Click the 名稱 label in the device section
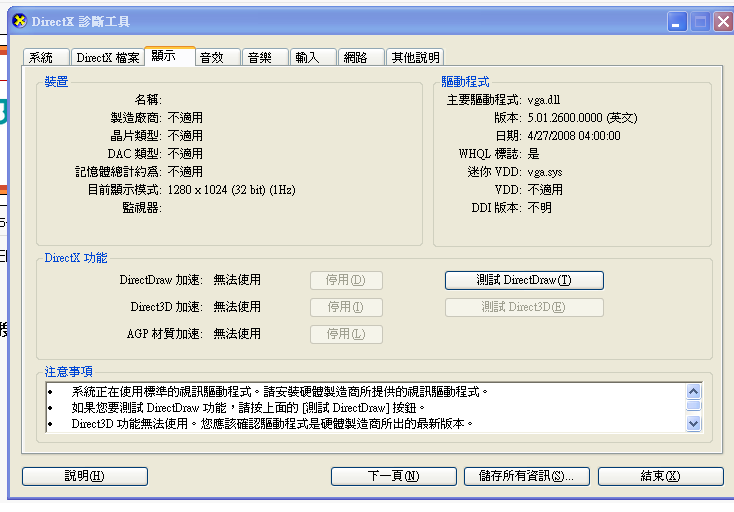This screenshot has height=512, width=734. click(x=148, y=100)
